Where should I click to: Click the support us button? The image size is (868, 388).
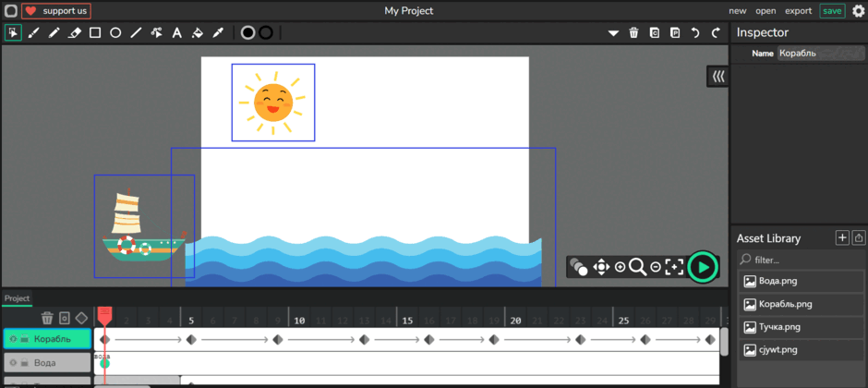56,10
